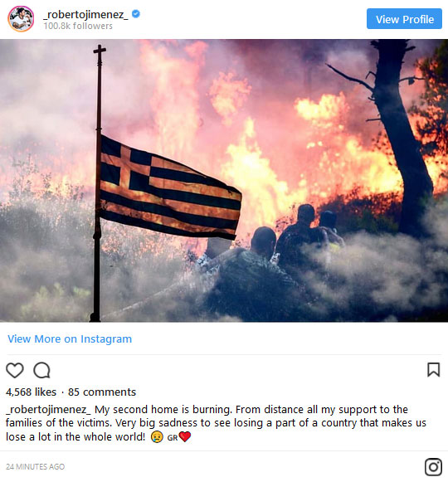Click the _robertojimenez_ username in header
Viewport: 448px width, 482px height.
[x=85, y=14]
